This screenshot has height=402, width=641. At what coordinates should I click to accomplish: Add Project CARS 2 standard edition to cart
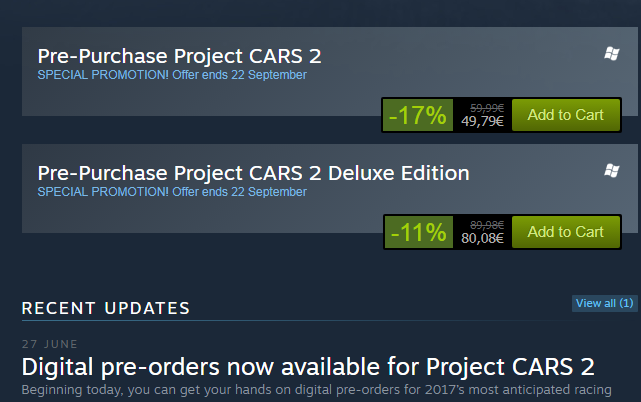coord(565,115)
